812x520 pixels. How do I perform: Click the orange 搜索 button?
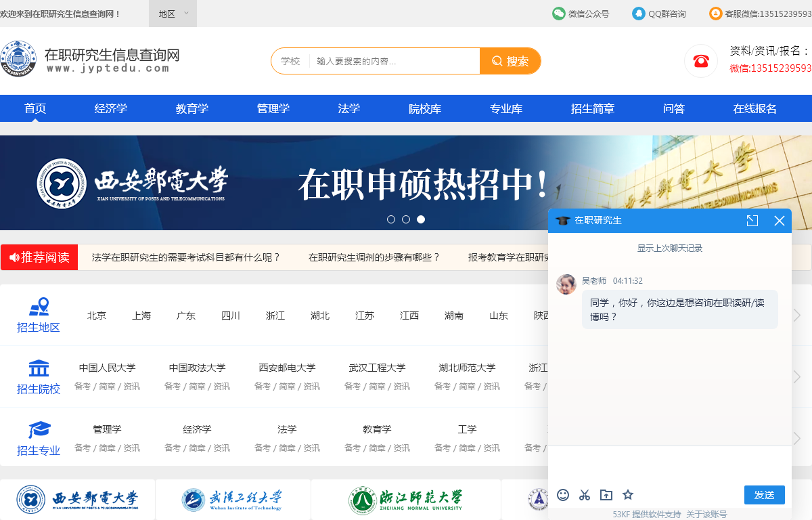[x=510, y=61]
